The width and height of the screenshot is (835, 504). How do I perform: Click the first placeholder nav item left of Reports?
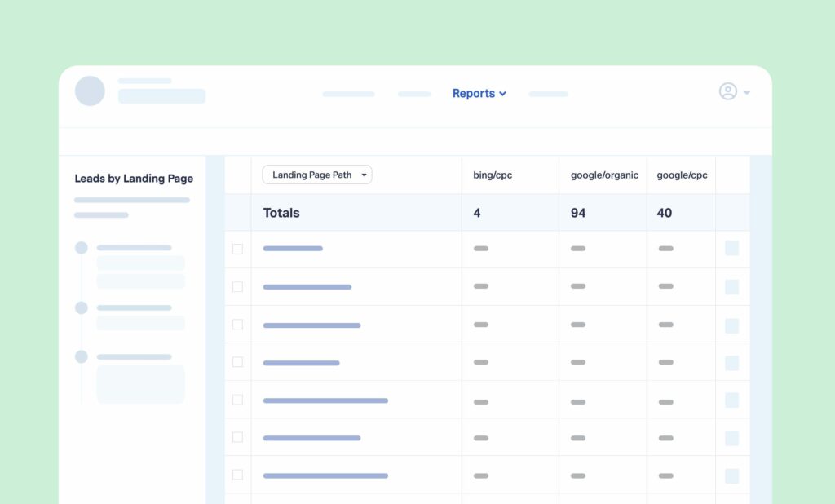pos(348,95)
